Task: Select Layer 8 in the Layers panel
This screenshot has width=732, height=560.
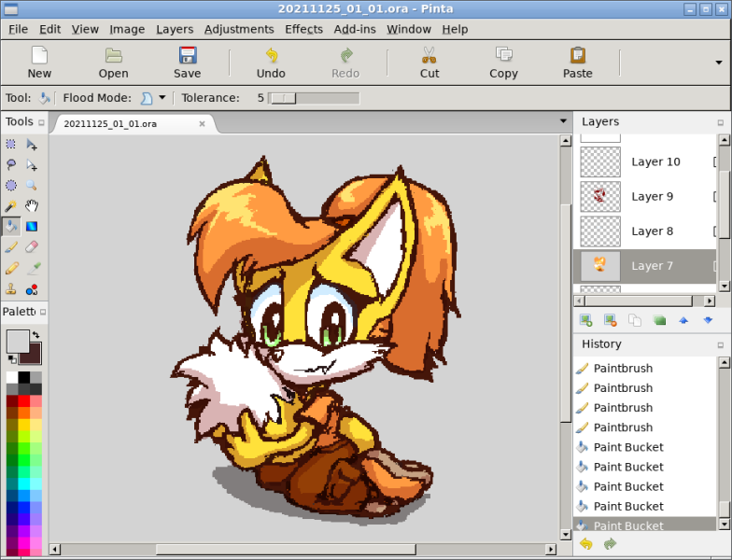Action: [644, 231]
